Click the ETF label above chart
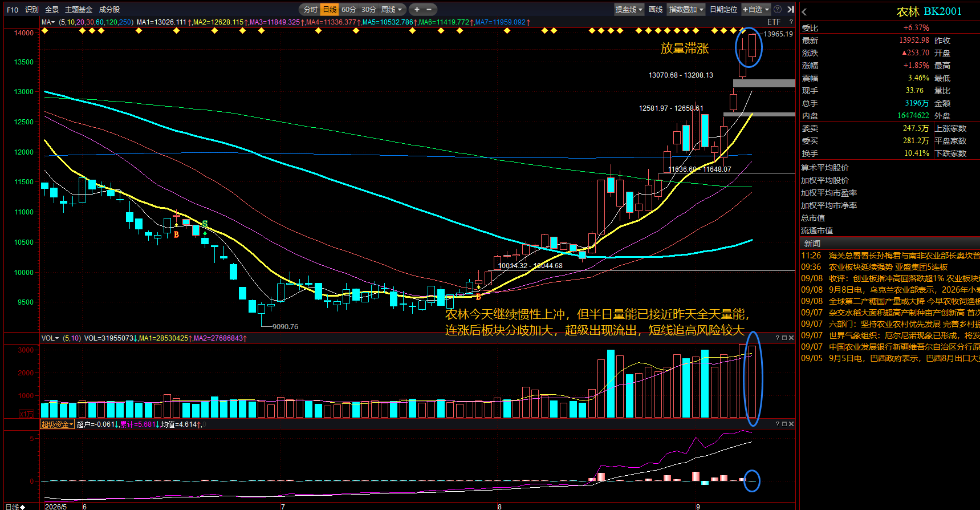The height and width of the screenshot is (510, 980). click(x=774, y=22)
